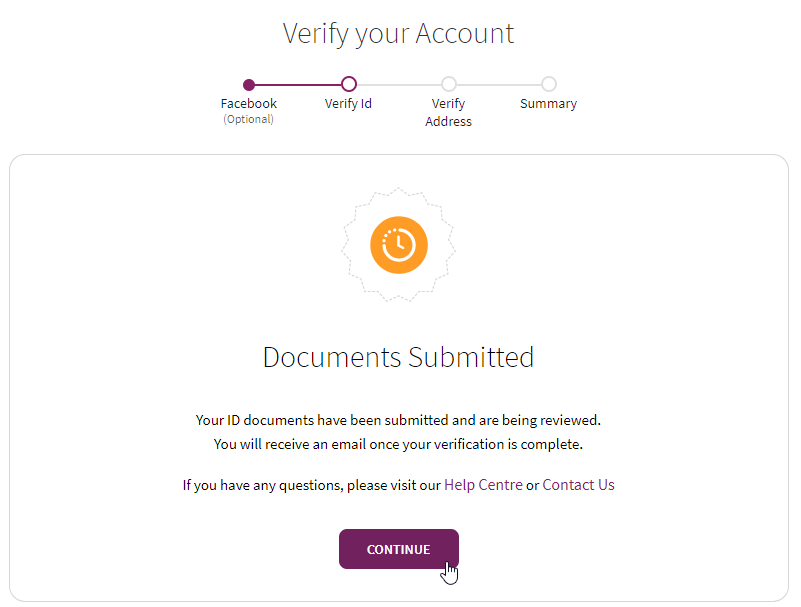Click the (Optional) label under Facebook

coord(248,119)
